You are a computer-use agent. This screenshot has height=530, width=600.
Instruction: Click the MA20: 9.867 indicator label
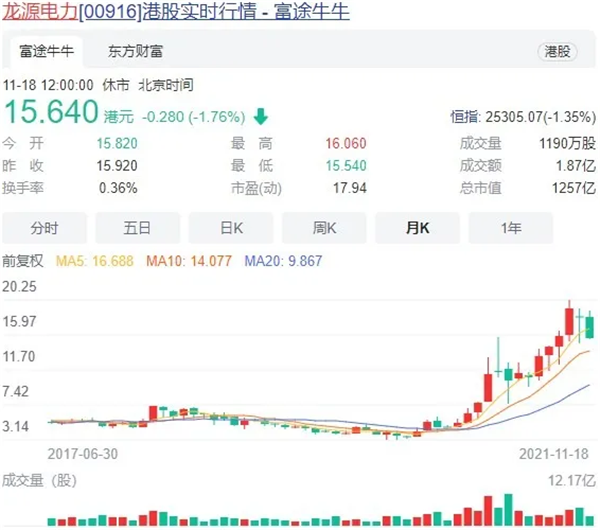tap(283, 261)
